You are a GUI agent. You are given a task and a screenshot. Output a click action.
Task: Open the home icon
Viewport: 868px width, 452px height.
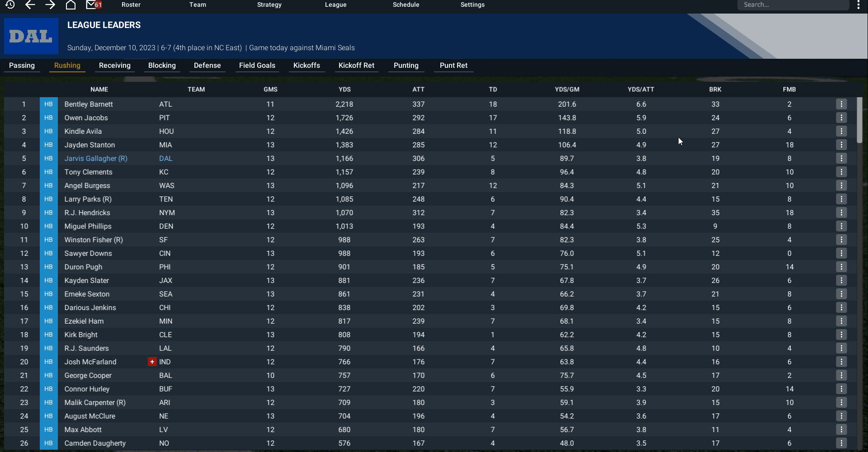(71, 5)
